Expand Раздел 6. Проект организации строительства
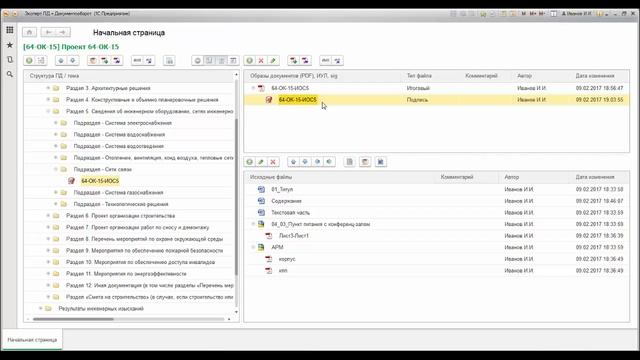The image size is (640, 360). (x=48, y=216)
